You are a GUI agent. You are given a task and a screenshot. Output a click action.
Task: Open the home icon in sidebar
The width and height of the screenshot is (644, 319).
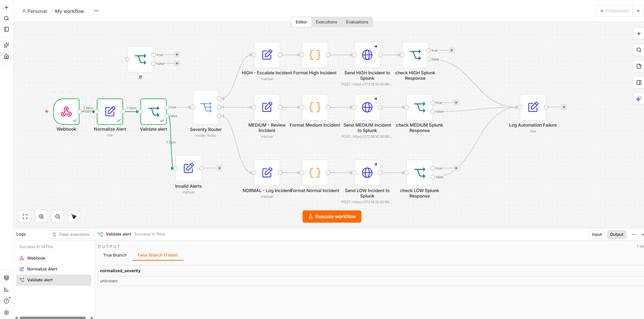pos(6,57)
